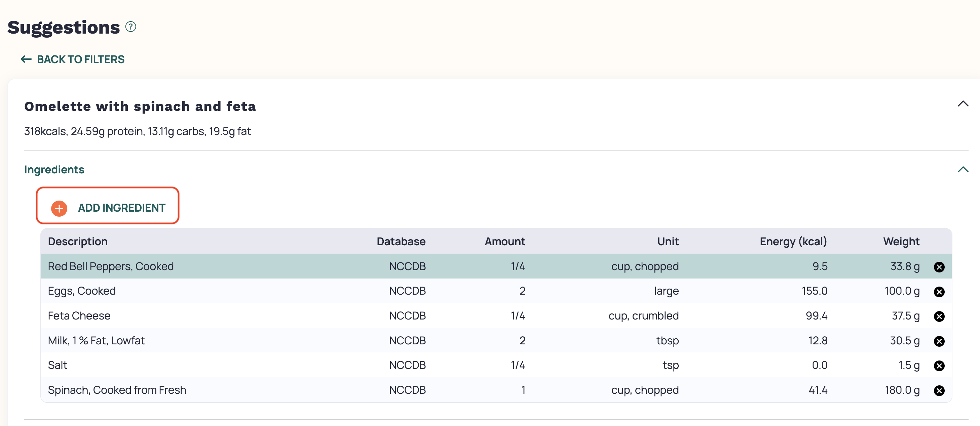This screenshot has height=426, width=980.
Task: Select the Eggs, Cooked description
Action: pyautogui.click(x=82, y=291)
